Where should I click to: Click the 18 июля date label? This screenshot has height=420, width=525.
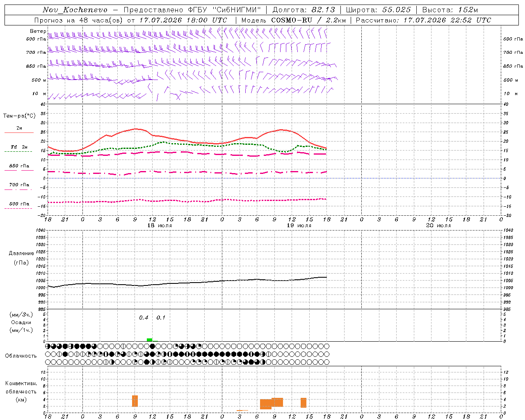(160, 226)
